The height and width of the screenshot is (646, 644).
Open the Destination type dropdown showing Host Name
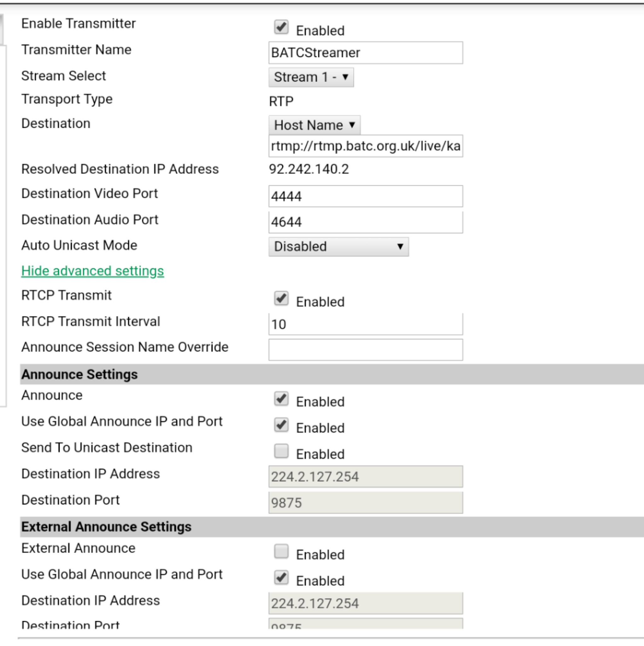[x=314, y=125]
